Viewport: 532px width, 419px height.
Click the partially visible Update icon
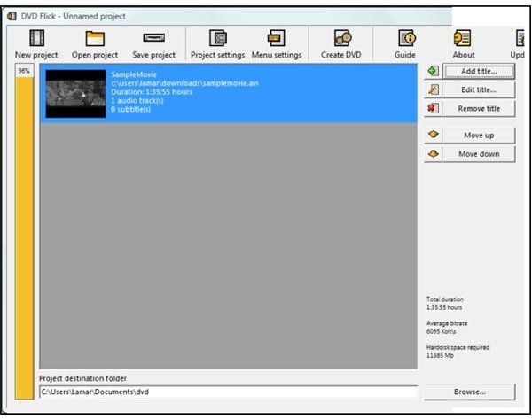click(x=520, y=38)
